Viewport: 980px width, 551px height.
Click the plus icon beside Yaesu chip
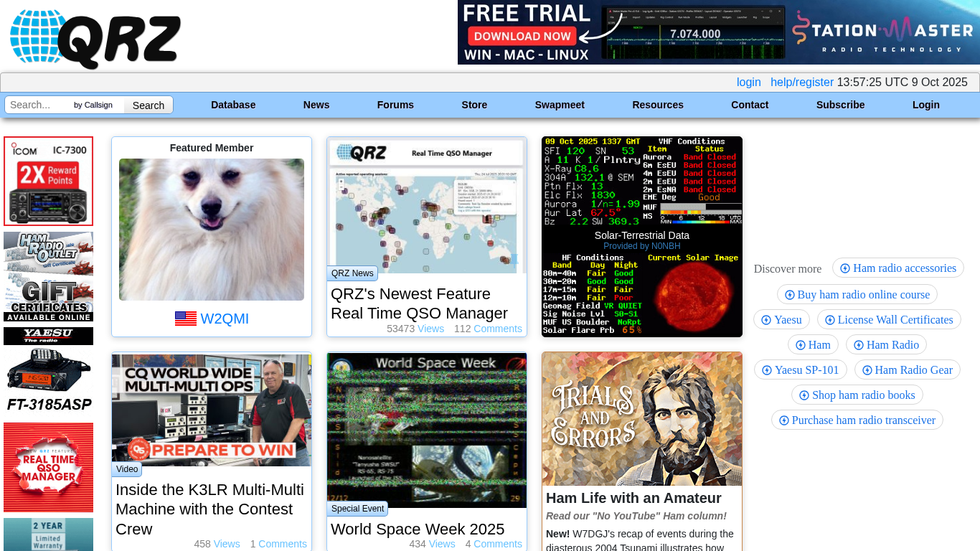click(766, 320)
